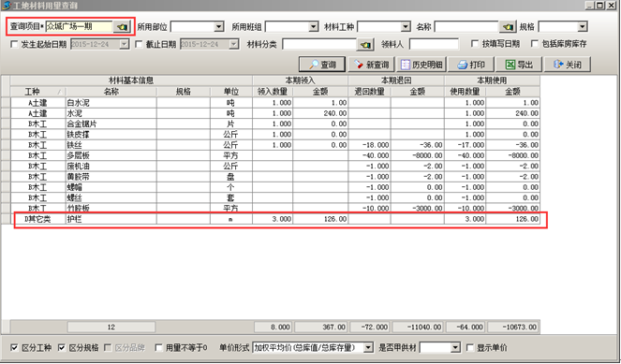Expand the 单价形式 combo box
The width and height of the screenshot is (621, 364).
click(368, 347)
